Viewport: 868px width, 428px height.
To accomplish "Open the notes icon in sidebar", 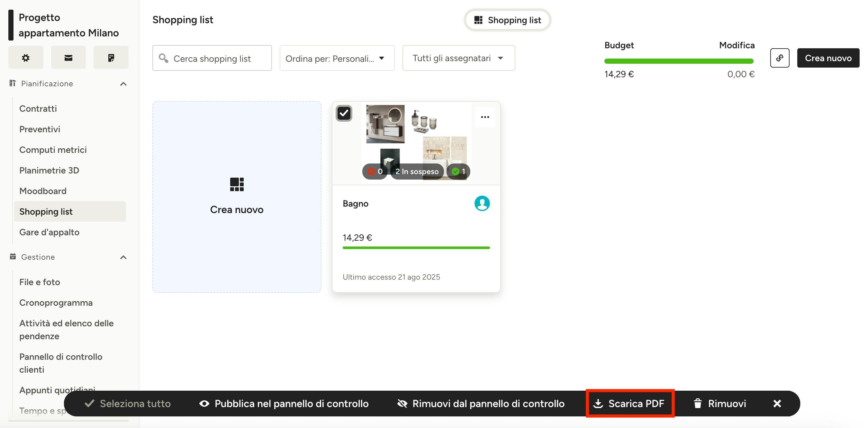I will coord(111,58).
